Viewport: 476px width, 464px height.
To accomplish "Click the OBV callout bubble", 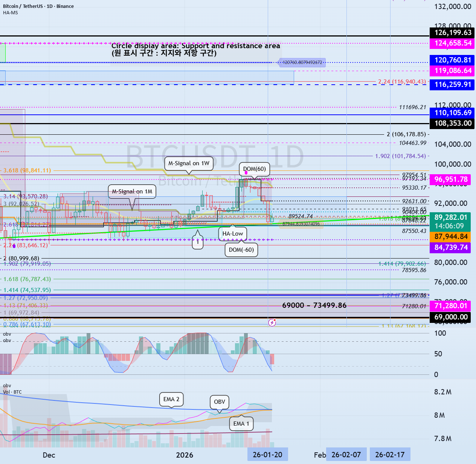I will pyautogui.click(x=220, y=402).
